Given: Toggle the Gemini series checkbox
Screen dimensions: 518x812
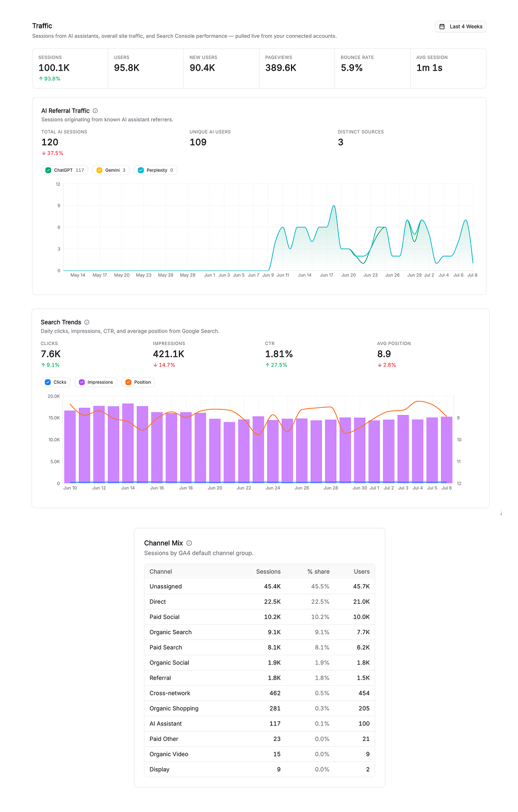Looking at the screenshot, I should tap(100, 170).
